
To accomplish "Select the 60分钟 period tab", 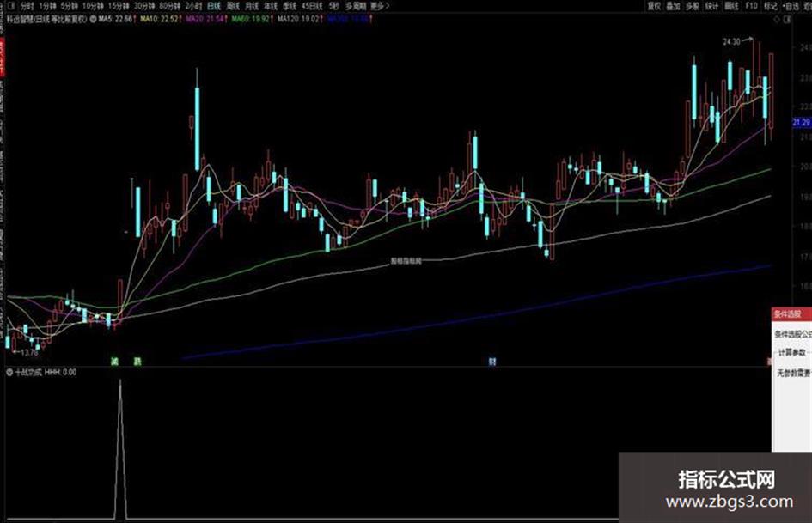I will click(170, 6).
